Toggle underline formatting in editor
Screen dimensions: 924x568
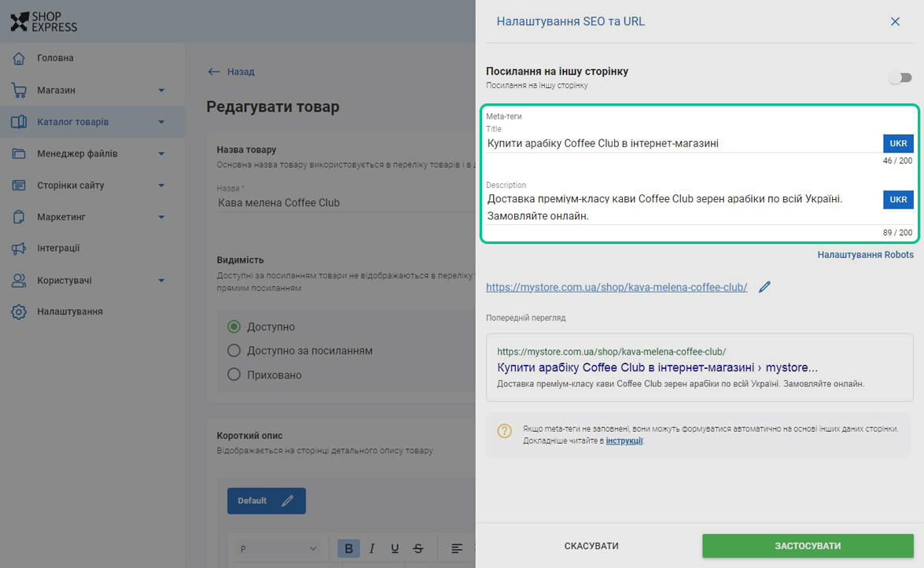pyautogui.click(x=395, y=548)
